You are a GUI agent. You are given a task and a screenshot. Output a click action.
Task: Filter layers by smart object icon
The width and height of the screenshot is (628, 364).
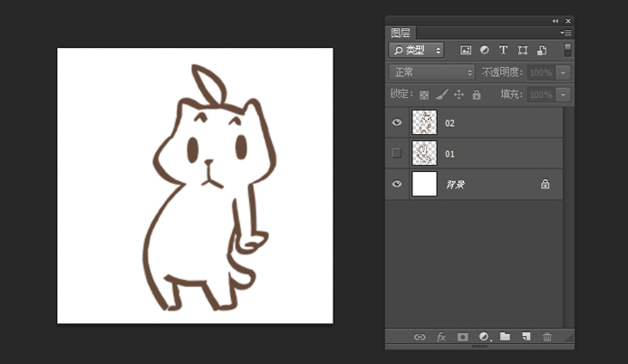tap(542, 50)
